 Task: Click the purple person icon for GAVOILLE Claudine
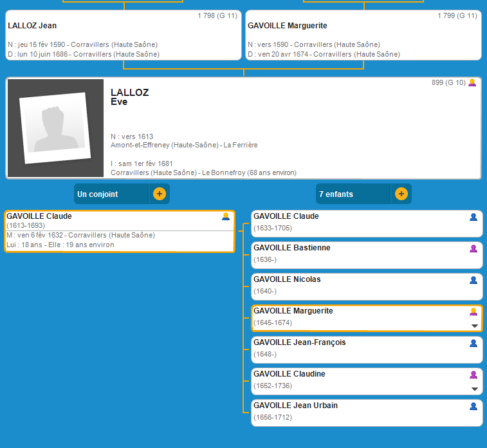coord(473,375)
